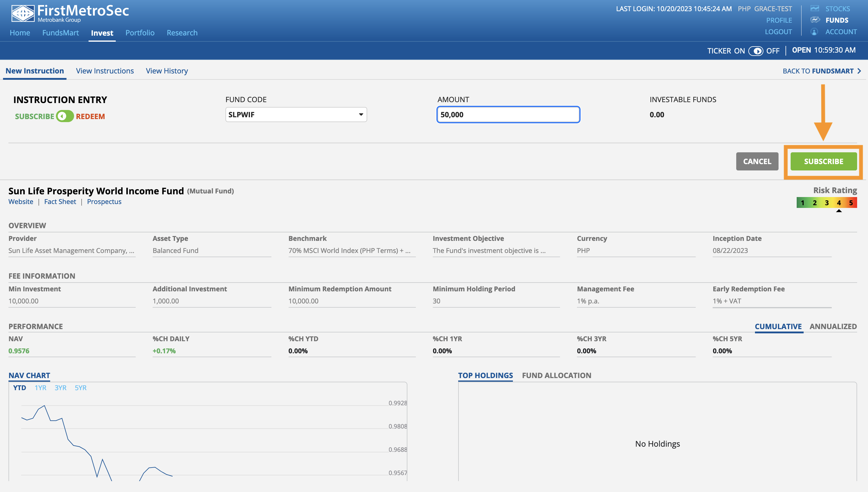
Task: Switch to the Top Holdings tab
Action: [485, 375]
